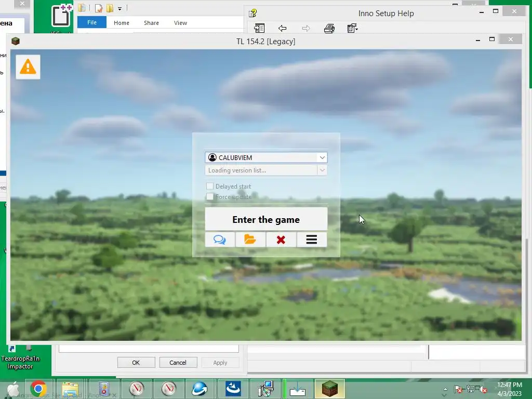This screenshot has width=532, height=399.
Task: Open the chat/support bubble button
Action: point(220,240)
